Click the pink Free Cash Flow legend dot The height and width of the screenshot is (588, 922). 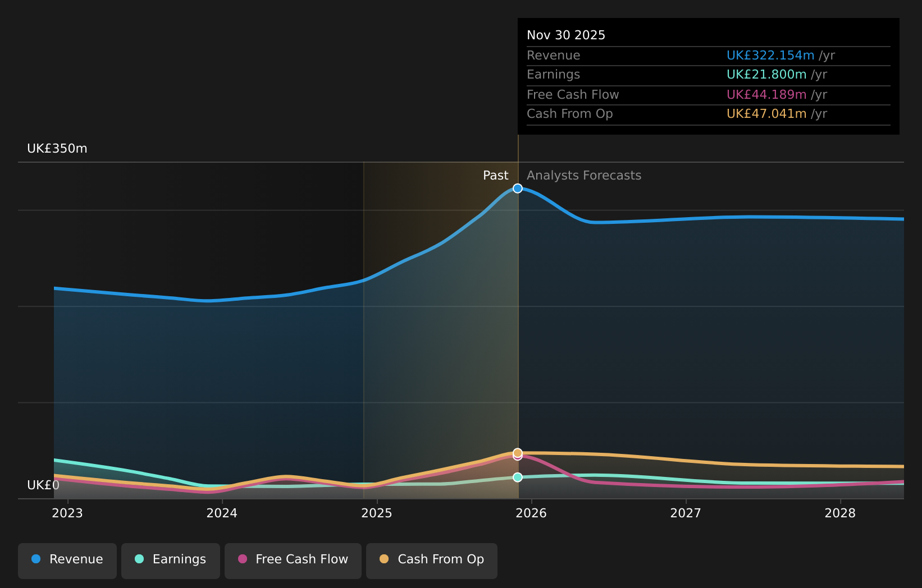pos(241,559)
